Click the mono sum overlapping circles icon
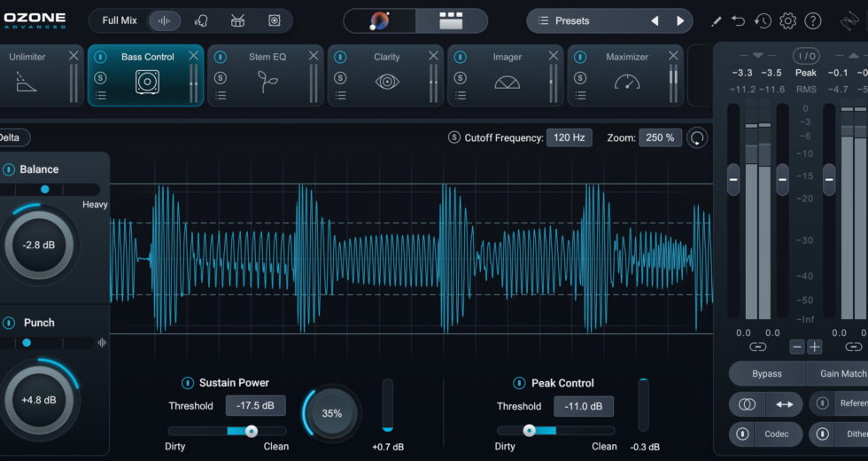Image resolution: width=868 pixels, height=461 pixels. tap(747, 404)
